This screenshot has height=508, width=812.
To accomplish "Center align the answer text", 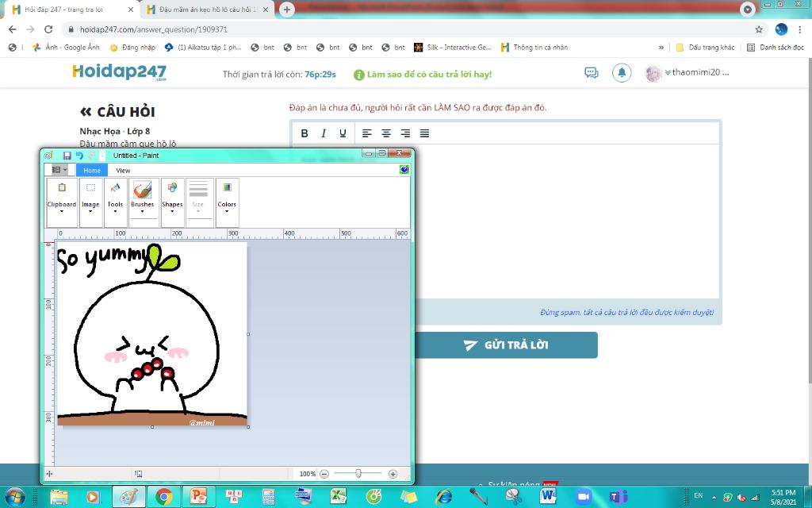I will click(386, 133).
